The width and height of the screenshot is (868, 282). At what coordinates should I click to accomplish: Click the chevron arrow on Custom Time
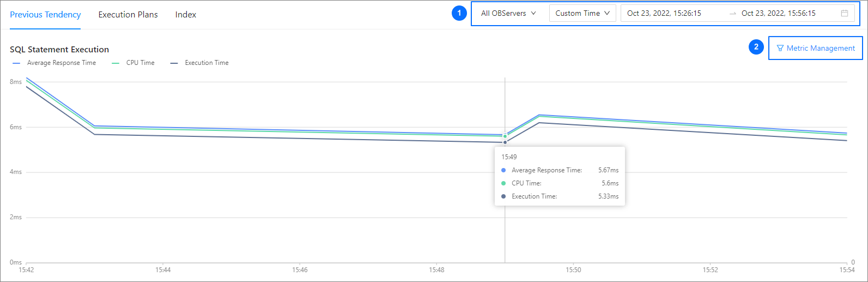tap(606, 14)
